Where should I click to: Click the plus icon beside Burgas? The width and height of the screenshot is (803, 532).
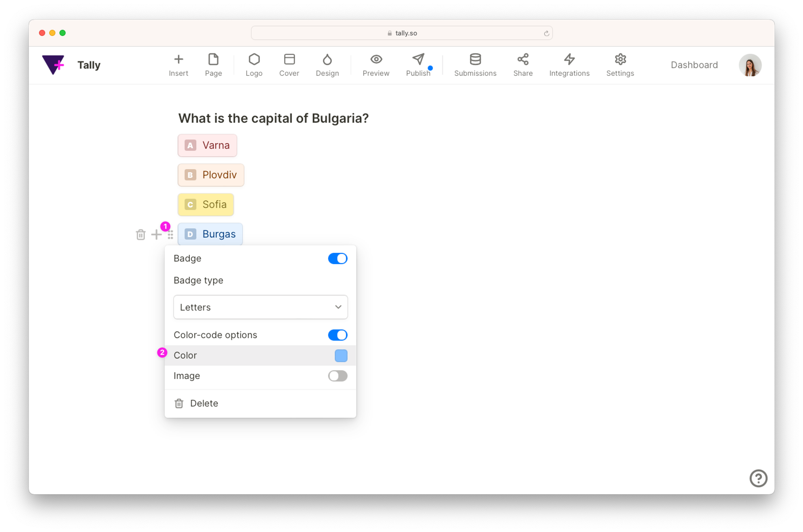156,235
